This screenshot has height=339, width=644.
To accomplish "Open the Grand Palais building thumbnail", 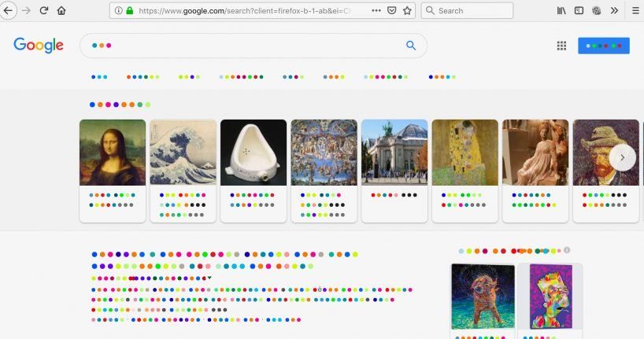I will (x=394, y=153).
